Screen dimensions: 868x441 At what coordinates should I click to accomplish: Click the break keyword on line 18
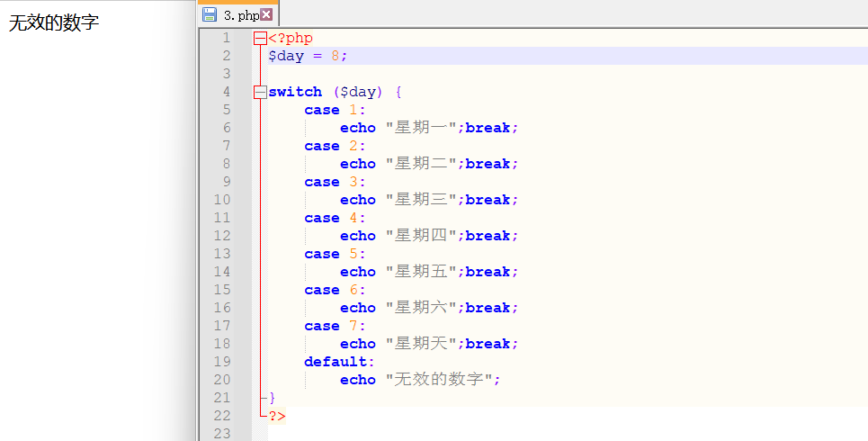click(x=488, y=344)
